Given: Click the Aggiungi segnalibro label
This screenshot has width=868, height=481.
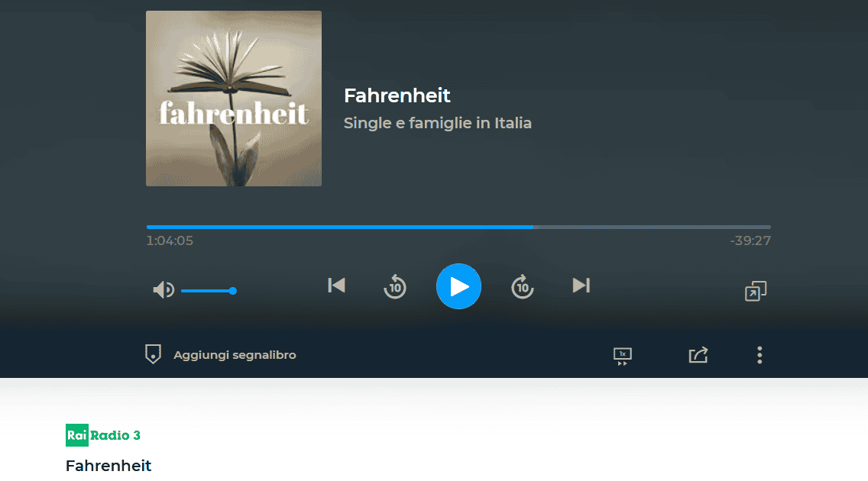Looking at the screenshot, I should tap(235, 355).
